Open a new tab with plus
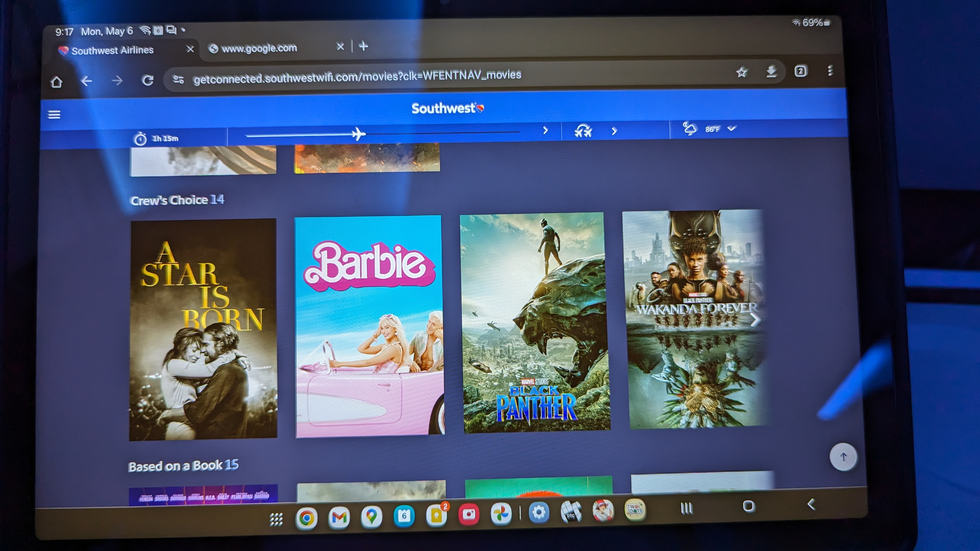The width and height of the screenshot is (980, 551). (x=364, y=46)
